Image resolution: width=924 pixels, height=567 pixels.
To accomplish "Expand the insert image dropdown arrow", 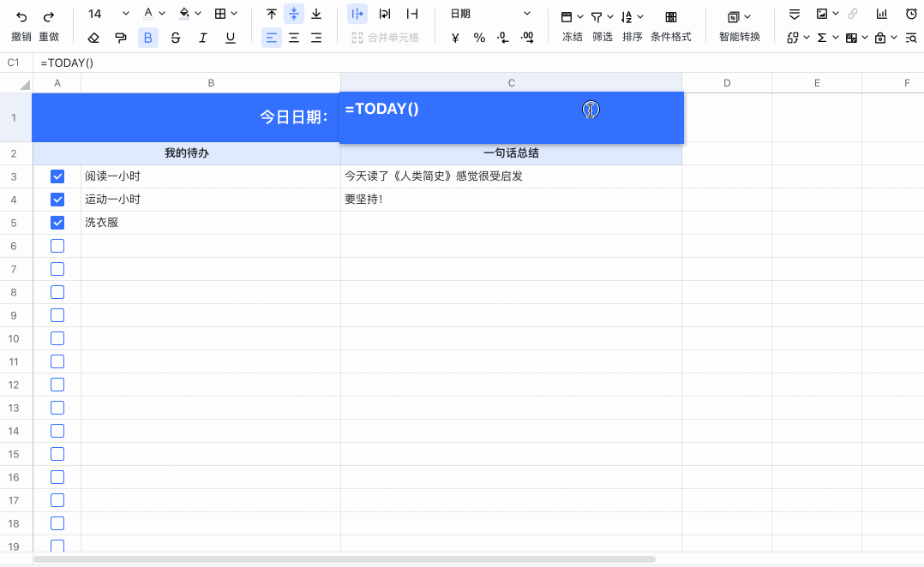I will click(835, 14).
